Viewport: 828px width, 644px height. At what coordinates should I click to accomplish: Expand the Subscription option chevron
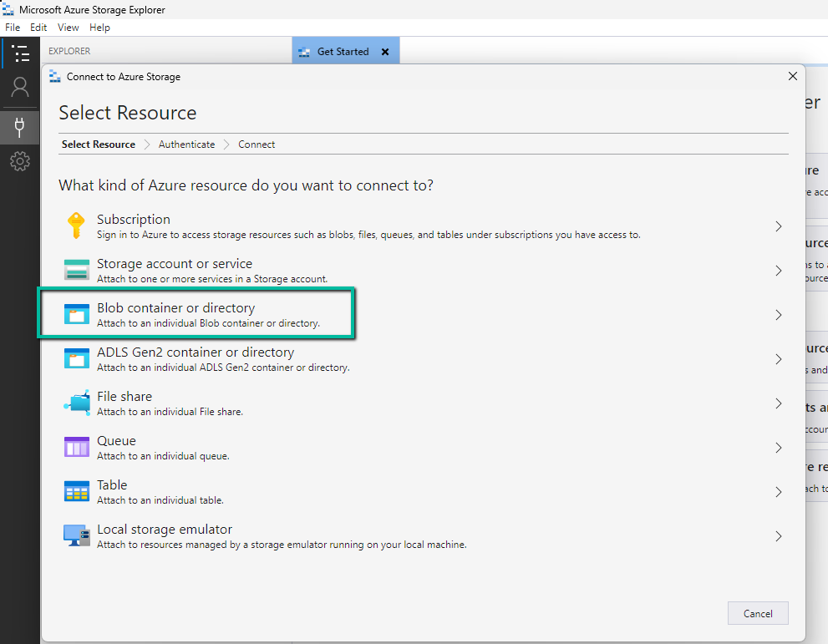pyautogui.click(x=779, y=226)
